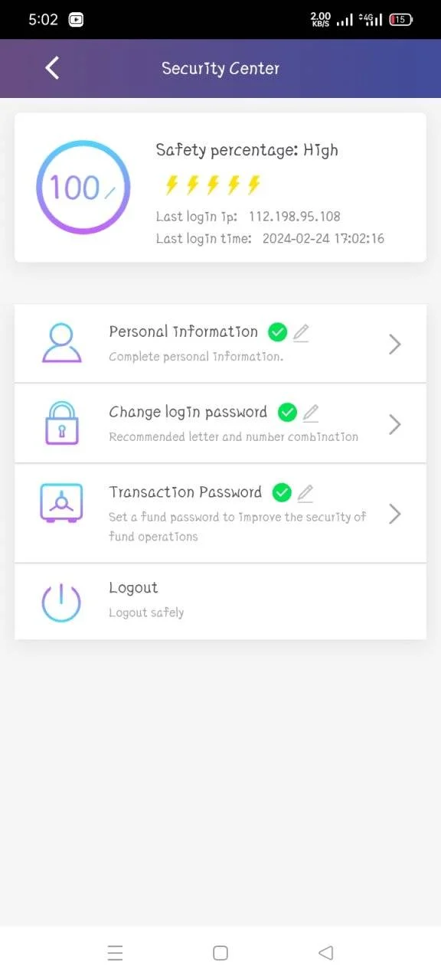
Task: Click the power icon next to Logout
Action: [x=61, y=601]
